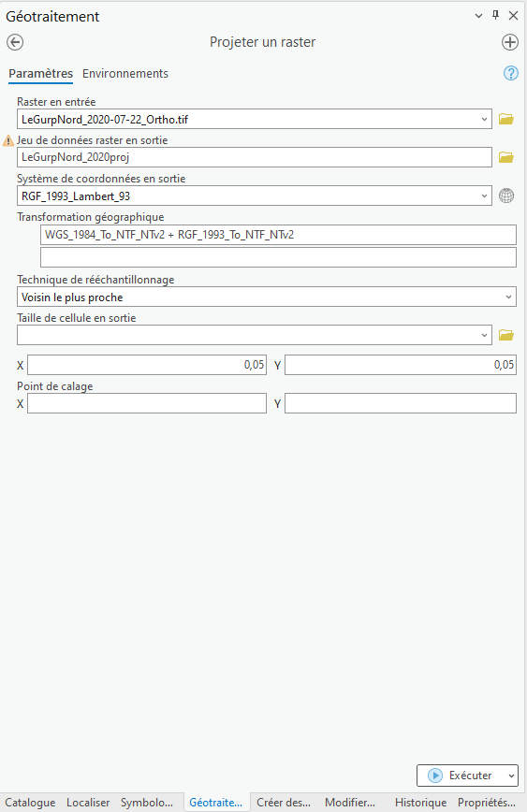This screenshot has height=812, width=527.
Task: Open the Exécuter button dropdown arrow
Action: pyautogui.click(x=511, y=776)
